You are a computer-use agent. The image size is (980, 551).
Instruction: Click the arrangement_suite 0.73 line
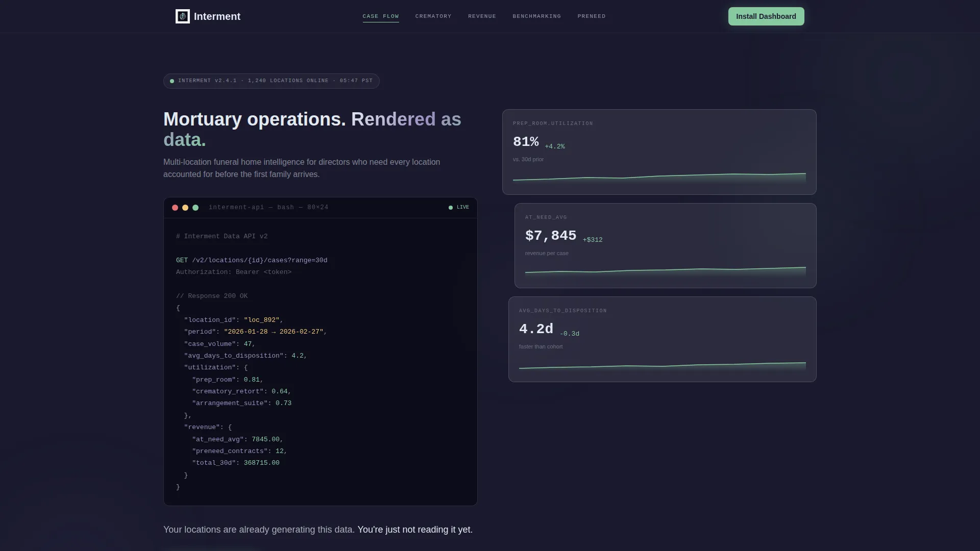[242, 403]
